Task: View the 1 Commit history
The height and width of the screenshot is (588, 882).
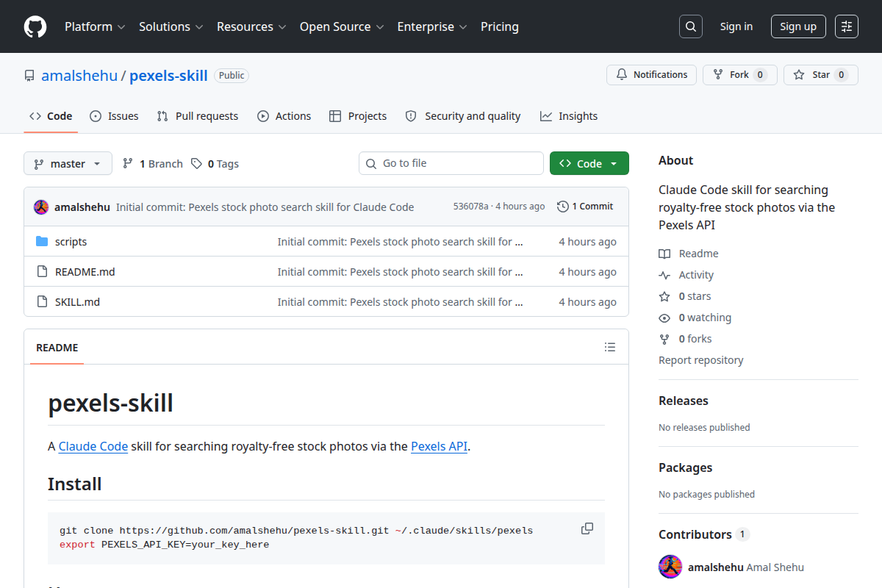Action: pos(585,207)
